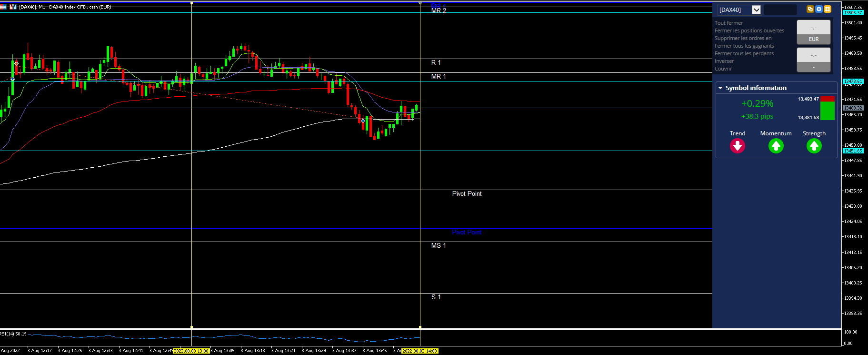Screen dimensions: 868x355
Task: Click the green Momentum up arrow icon
Action: click(776, 146)
